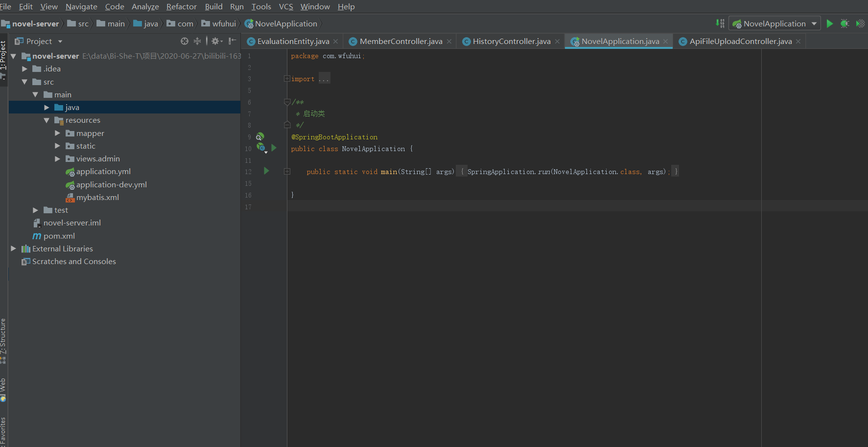Click run gutter arrow beside class NovelApplication
Image resolution: width=868 pixels, height=447 pixels.
pyautogui.click(x=274, y=148)
